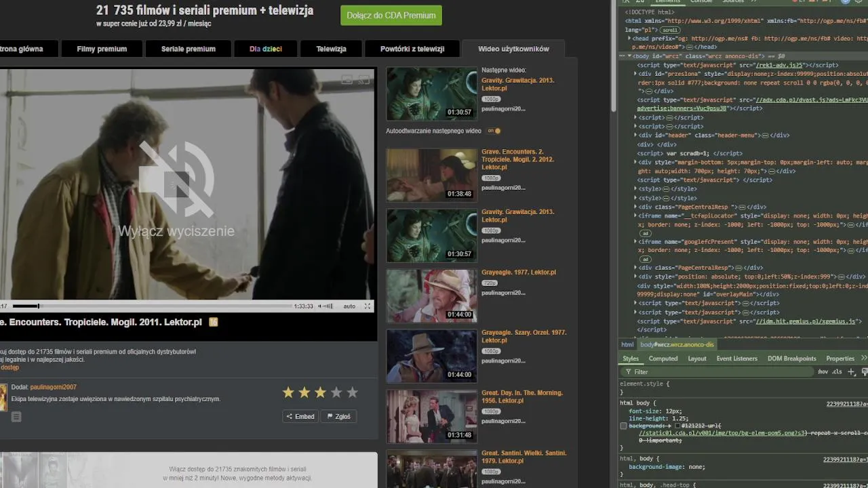Expand the googlefcPresent iframe node

(635, 242)
